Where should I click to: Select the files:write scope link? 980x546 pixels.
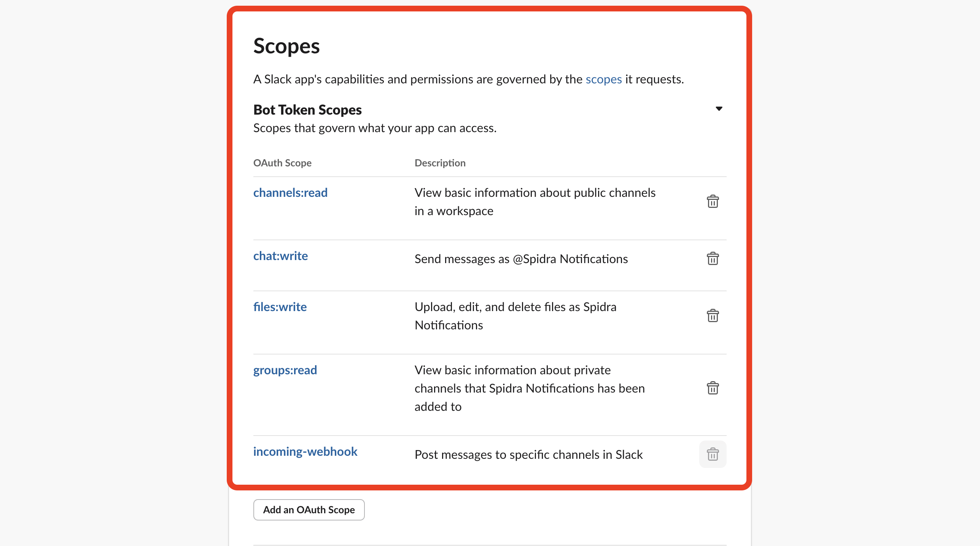click(x=280, y=307)
